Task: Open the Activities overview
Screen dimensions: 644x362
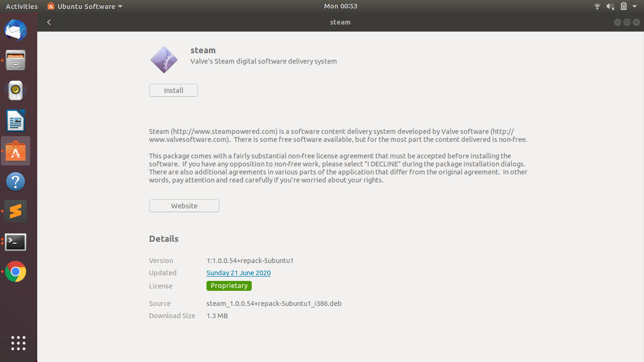Action: click(x=22, y=6)
